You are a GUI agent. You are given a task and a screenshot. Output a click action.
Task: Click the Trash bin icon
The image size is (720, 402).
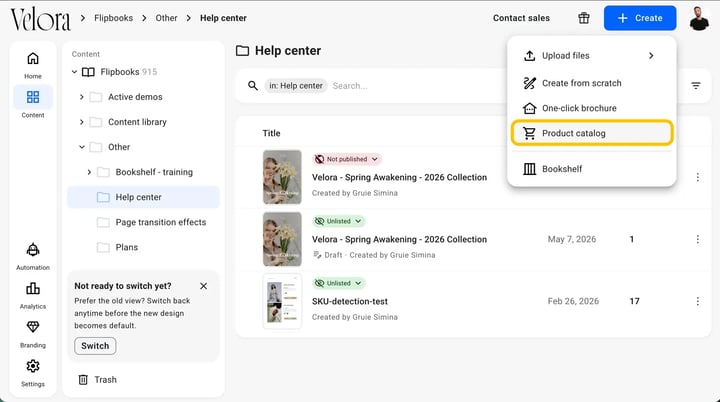[x=83, y=379]
